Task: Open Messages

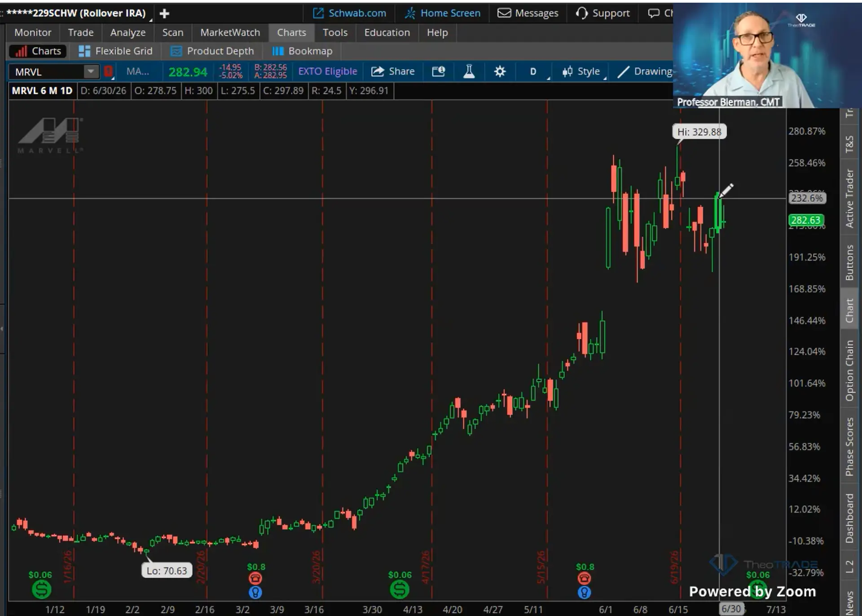Action: (x=528, y=13)
